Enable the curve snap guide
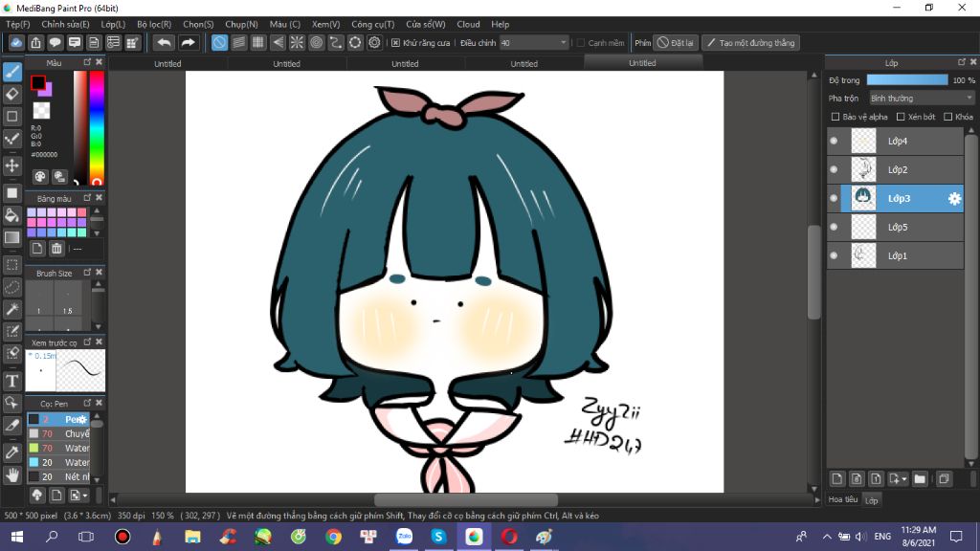Image resolution: width=980 pixels, height=551 pixels. (x=336, y=42)
